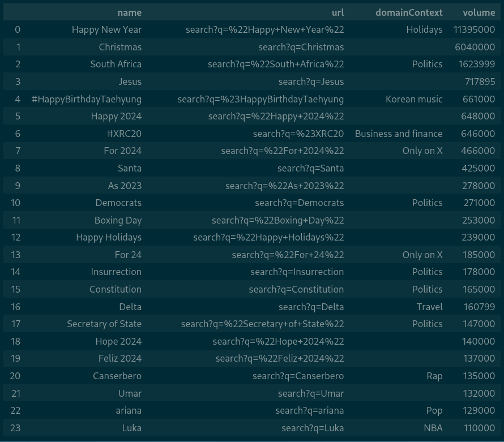Click the 'Business and finance' domain cell
Viewport: 504px width, 442px height.
point(399,134)
